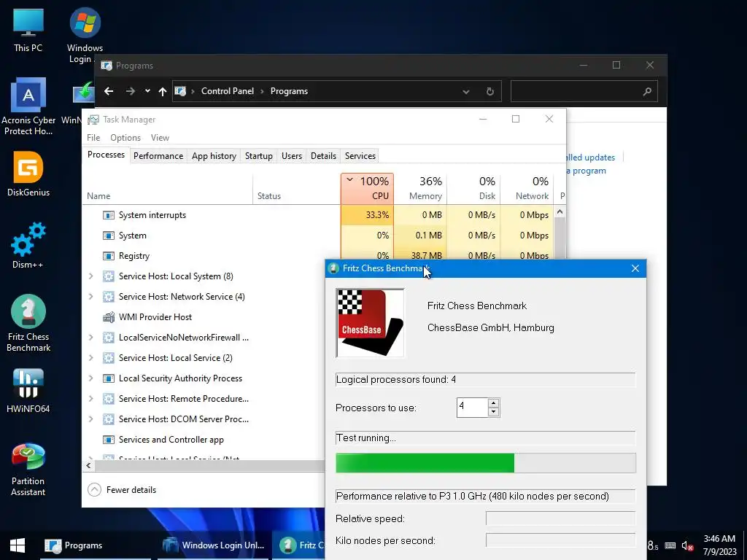Switch to Performance tab
The width and height of the screenshot is (747, 560).
pos(158,156)
